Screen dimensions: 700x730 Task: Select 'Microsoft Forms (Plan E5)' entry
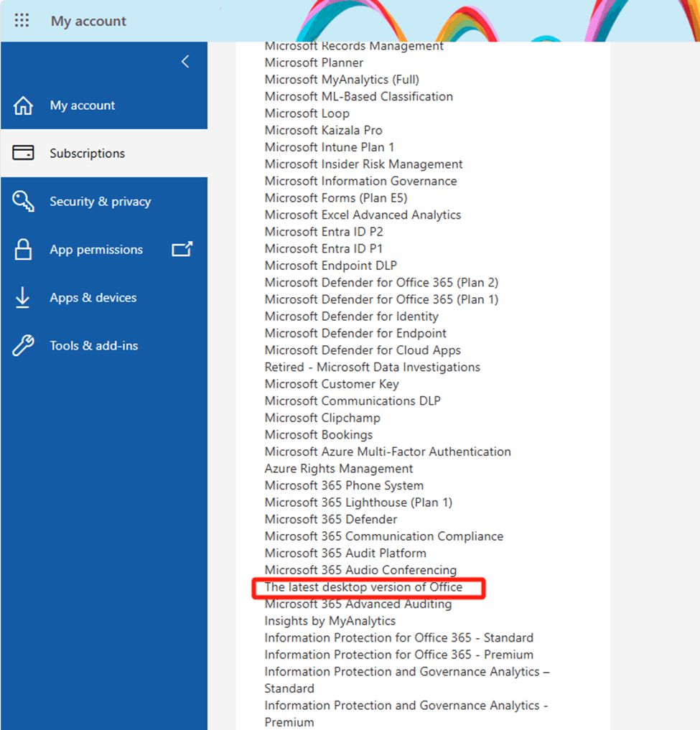point(336,198)
